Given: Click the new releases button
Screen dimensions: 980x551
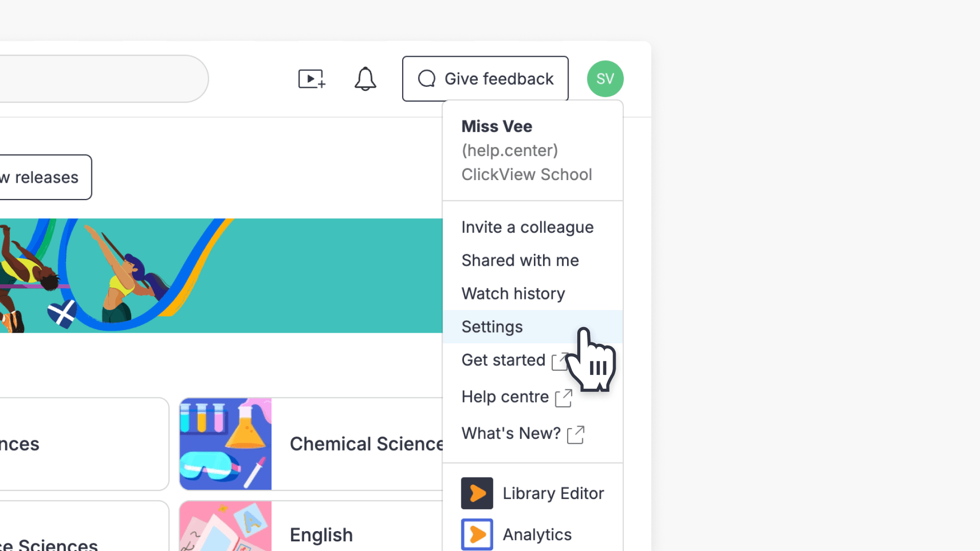Looking at the screenshot, I should click(45, 177).
